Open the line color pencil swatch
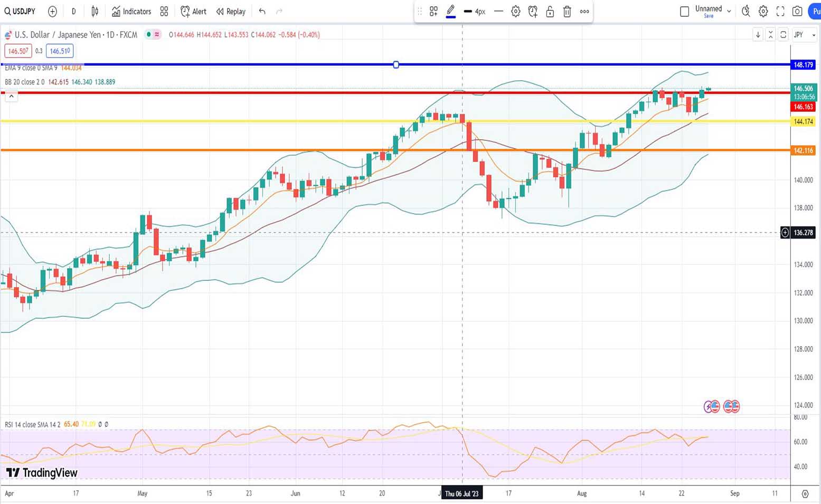 (x=450, y=11)
